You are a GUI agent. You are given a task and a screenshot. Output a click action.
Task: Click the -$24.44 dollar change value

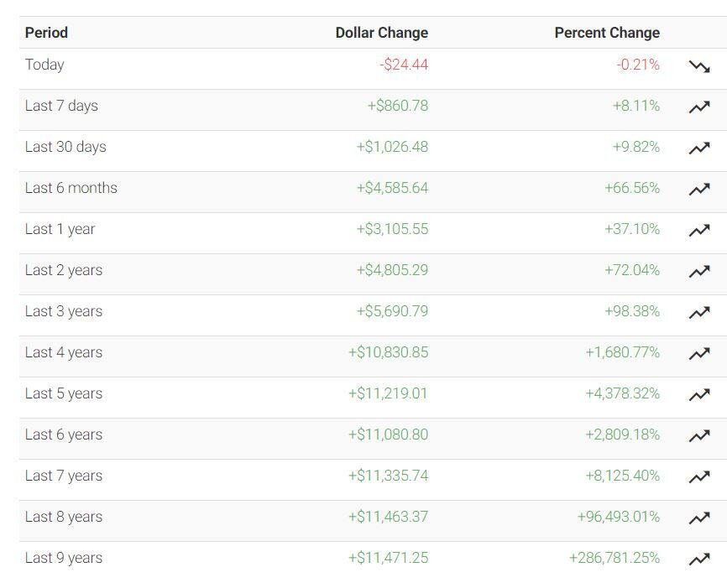click(404, 65)
